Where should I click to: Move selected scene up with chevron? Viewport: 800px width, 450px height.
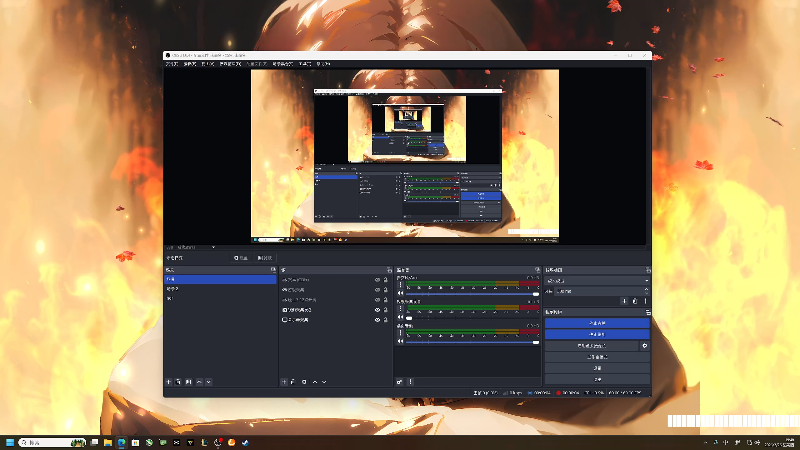[x=199, y=382]
